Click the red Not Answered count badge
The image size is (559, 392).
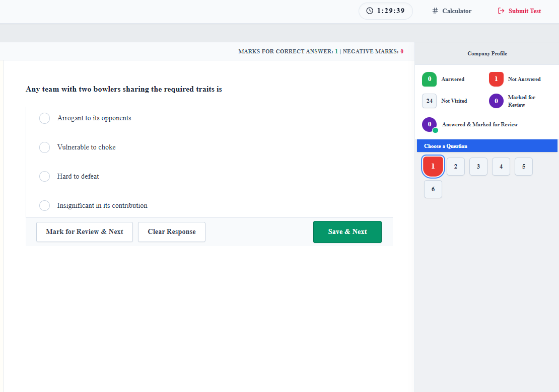coord(496,79)
